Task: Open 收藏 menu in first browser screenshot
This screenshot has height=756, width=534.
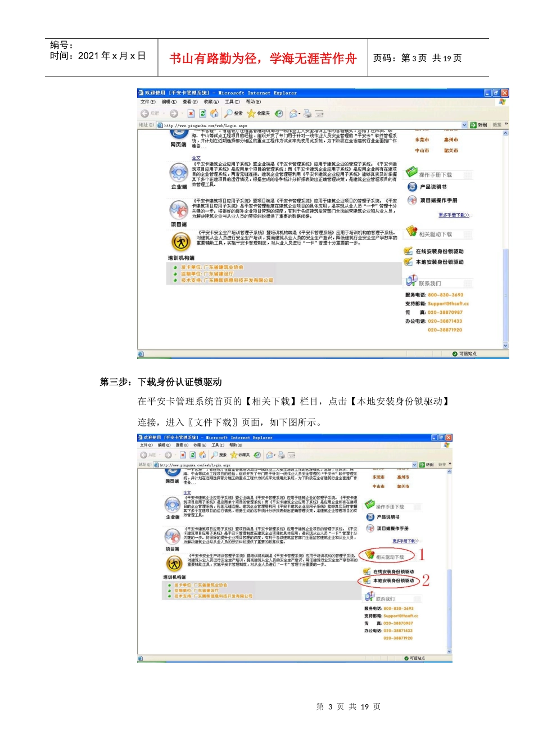Action: pyautogui.click(x=211, y=102)
